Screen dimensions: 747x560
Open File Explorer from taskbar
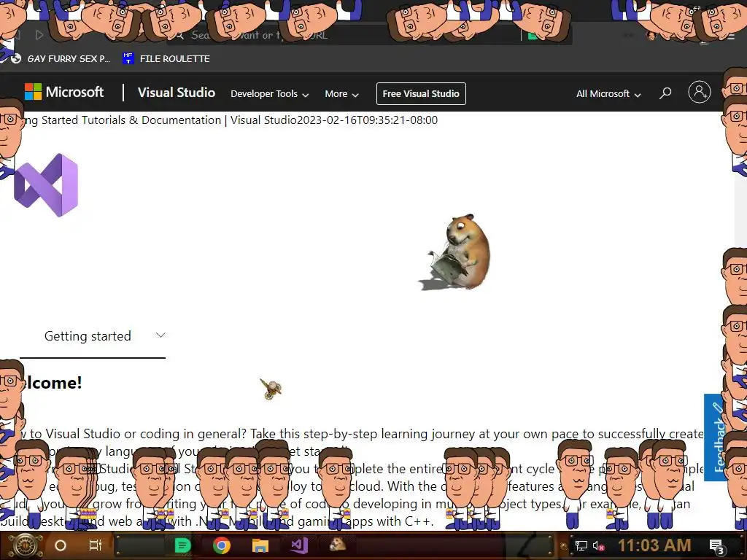coord(260,545)
